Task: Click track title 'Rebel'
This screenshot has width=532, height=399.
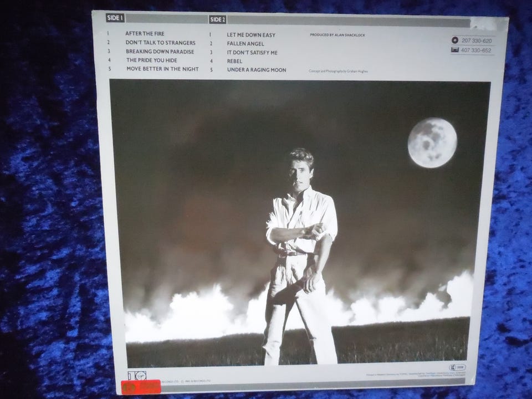Action: [x=235, y=62]
